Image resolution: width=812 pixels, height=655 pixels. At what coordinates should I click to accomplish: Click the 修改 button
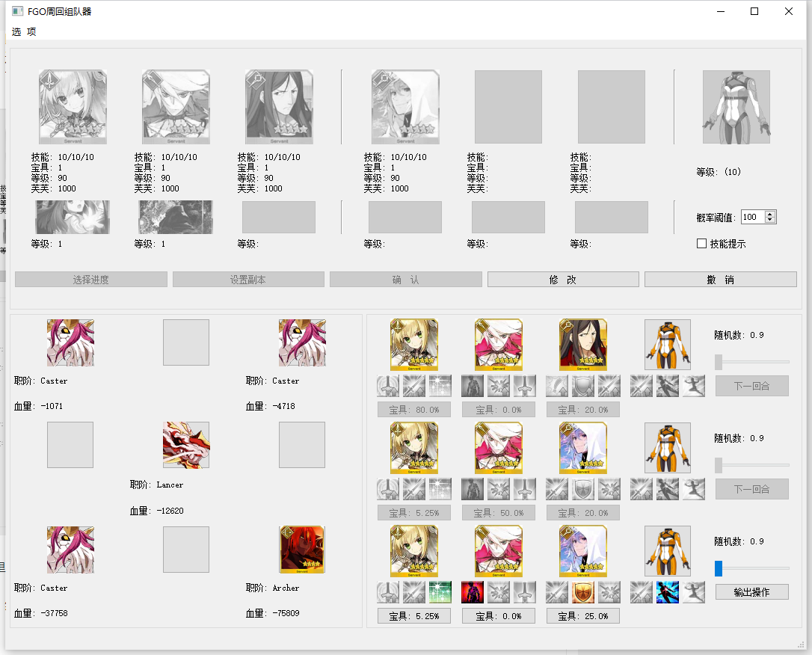[563, 280]
